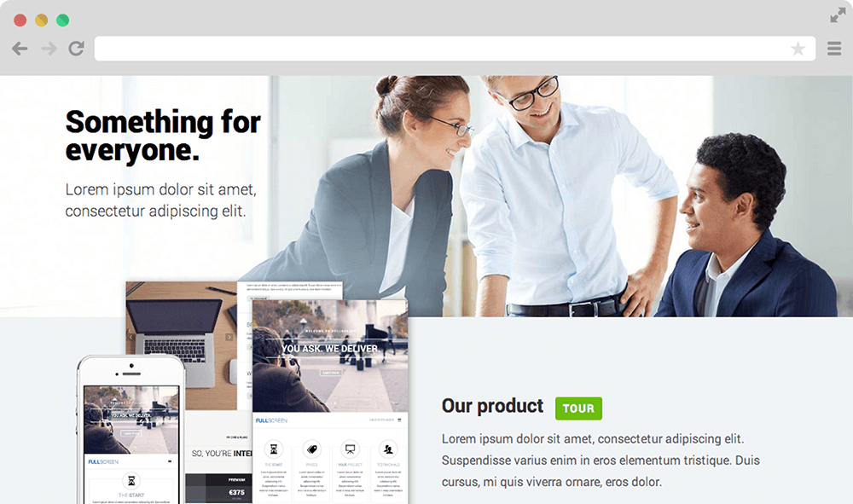
Task: Open the menu icon in tablet mockup header
Action: click(x=399, y=420)
